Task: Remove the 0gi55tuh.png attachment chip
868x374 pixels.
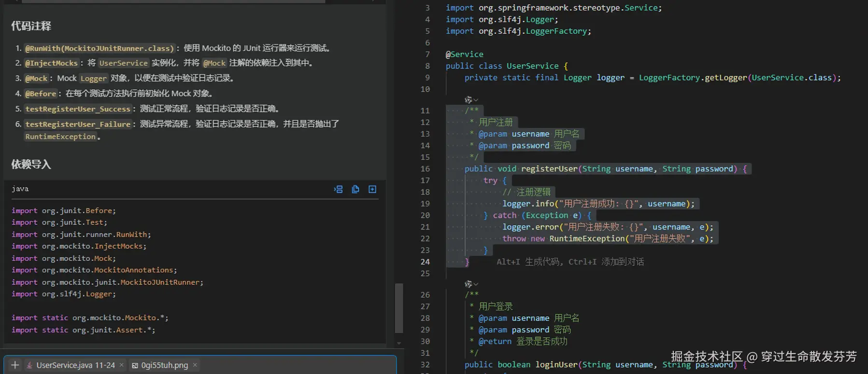Action: click(x=195, y=365)
